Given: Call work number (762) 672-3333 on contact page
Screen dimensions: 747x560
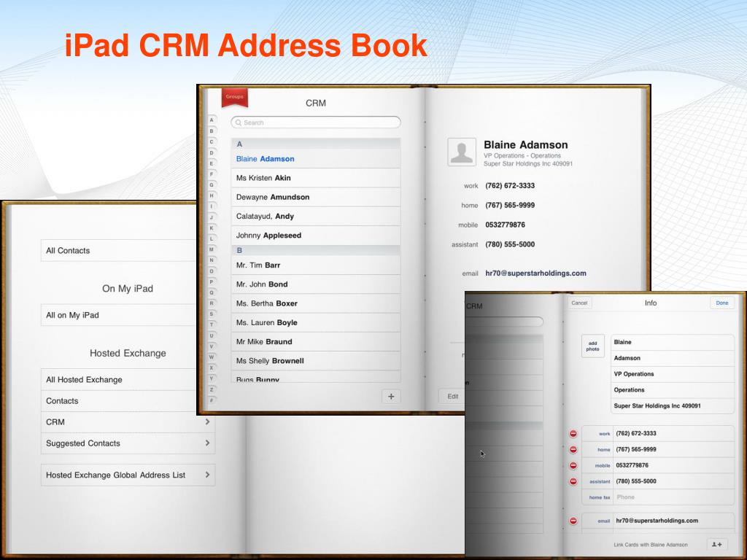Looking at the screenshot, I should pos(510,186).
